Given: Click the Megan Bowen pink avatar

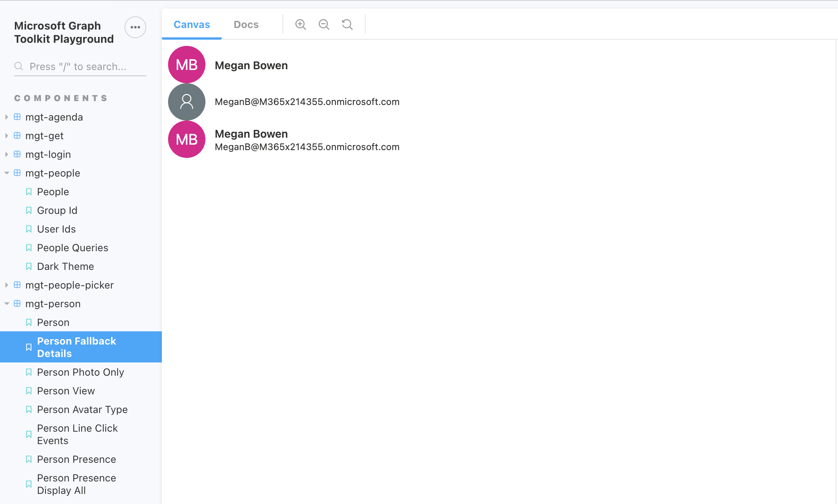Looking at the screenshot, I should tap(186, 65).
